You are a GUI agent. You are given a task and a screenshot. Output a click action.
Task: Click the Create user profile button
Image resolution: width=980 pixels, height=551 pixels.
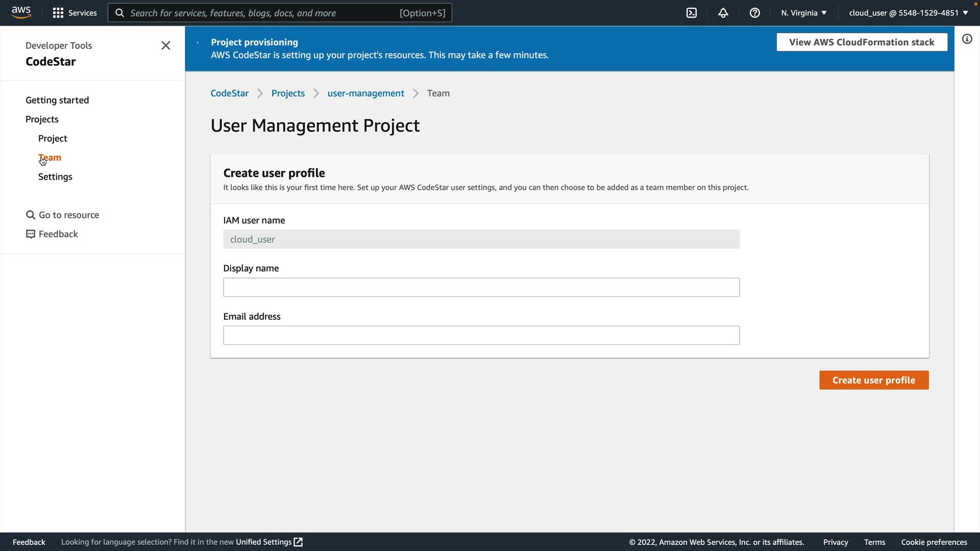873,380
